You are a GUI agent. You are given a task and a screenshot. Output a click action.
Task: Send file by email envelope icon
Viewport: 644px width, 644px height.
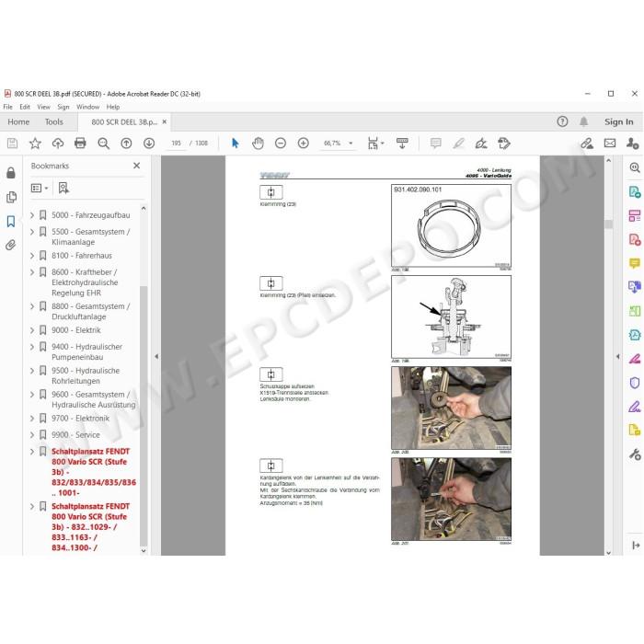[x=610, y=144]
